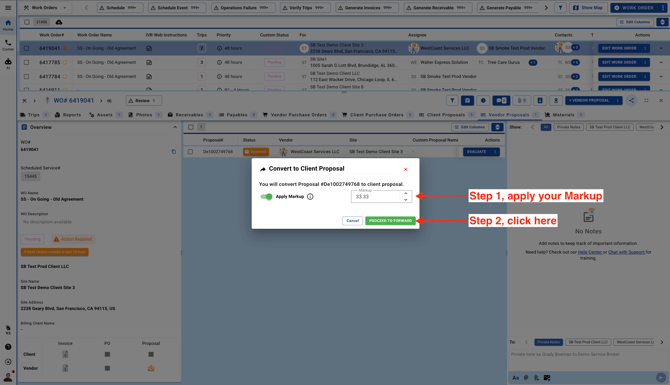Viewport: 670px width, 385px height.
Task: Click the column sizing icon beside Edit Columns top
Action: 662,22
